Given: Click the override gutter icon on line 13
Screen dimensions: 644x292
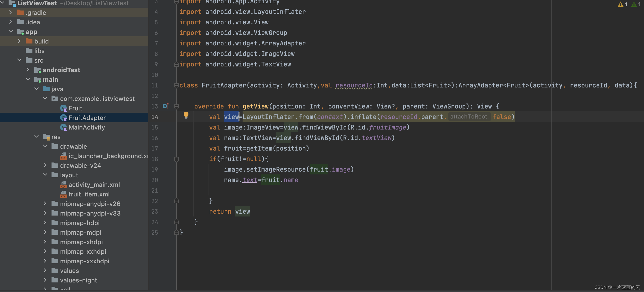Looking at the screenshot, I should [166, 106].
